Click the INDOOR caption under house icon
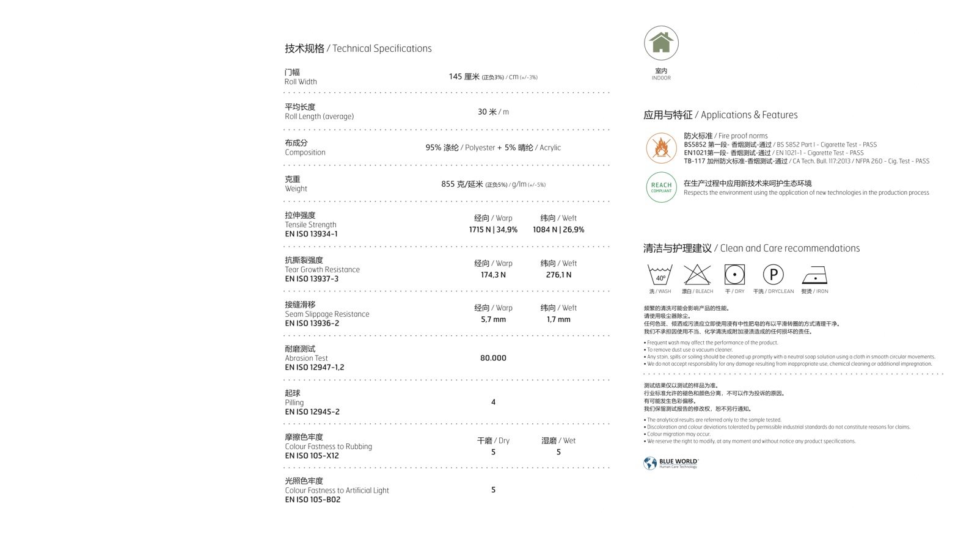 click(661, 78)
